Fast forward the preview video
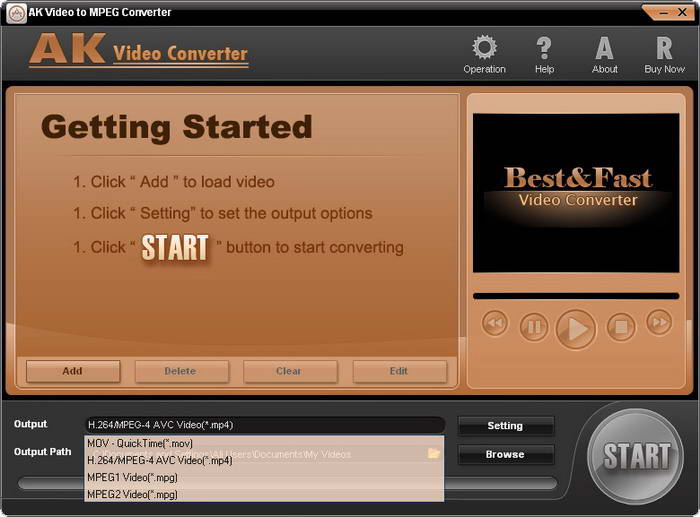 point(659,322)
